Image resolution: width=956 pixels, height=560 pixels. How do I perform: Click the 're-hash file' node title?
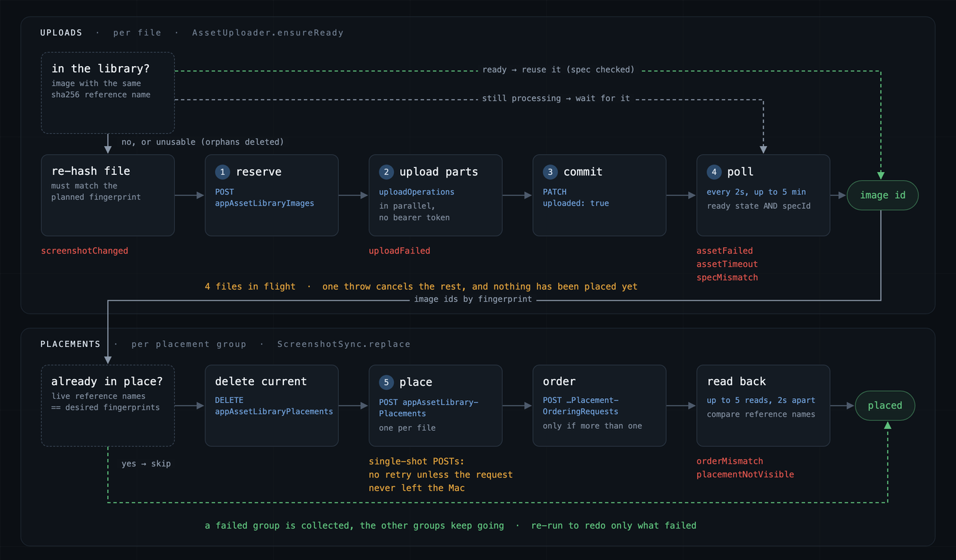tap(91, 171)
